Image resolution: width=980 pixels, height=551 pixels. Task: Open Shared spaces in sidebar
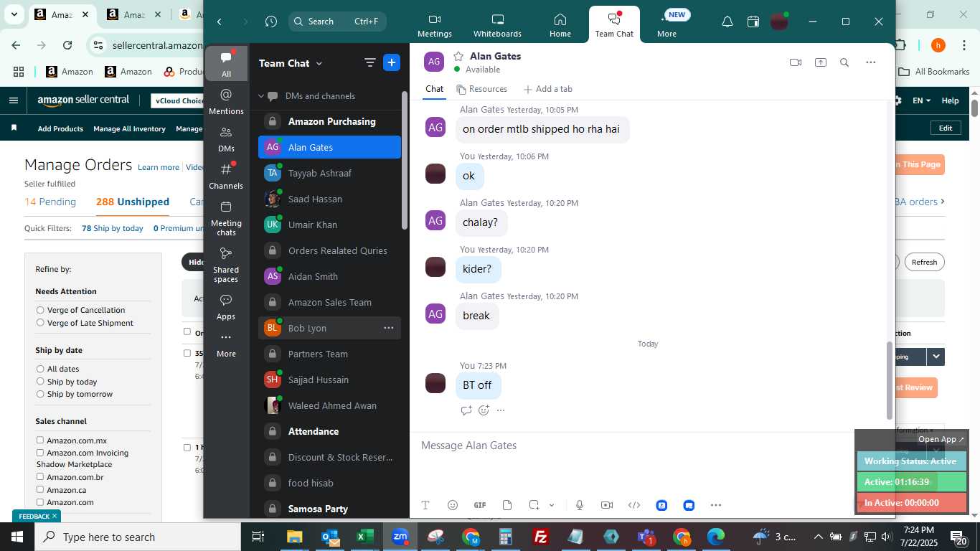[226, 265]
